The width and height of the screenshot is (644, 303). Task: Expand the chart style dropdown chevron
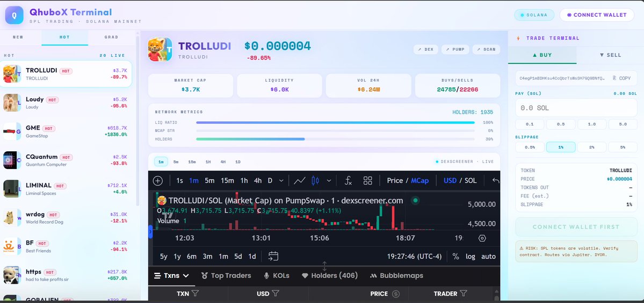tap(329, 181)
